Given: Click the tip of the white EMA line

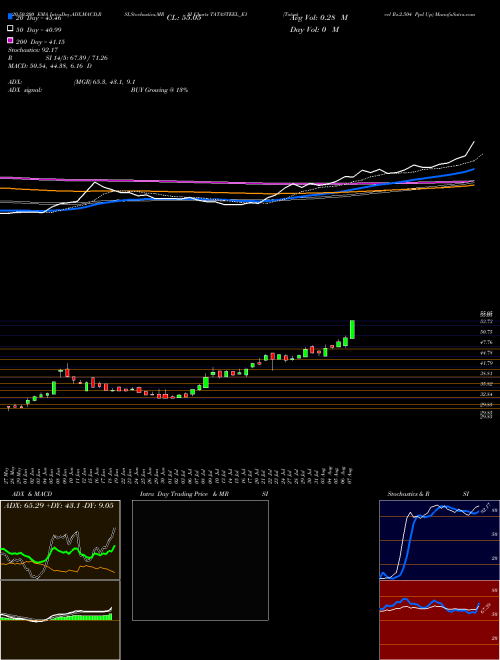Looking at the screenshot, I should point(474,142).
